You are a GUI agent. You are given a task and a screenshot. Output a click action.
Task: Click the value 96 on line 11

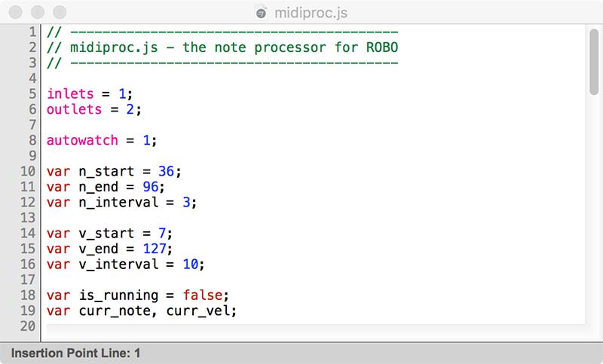[x=150, y=187]
